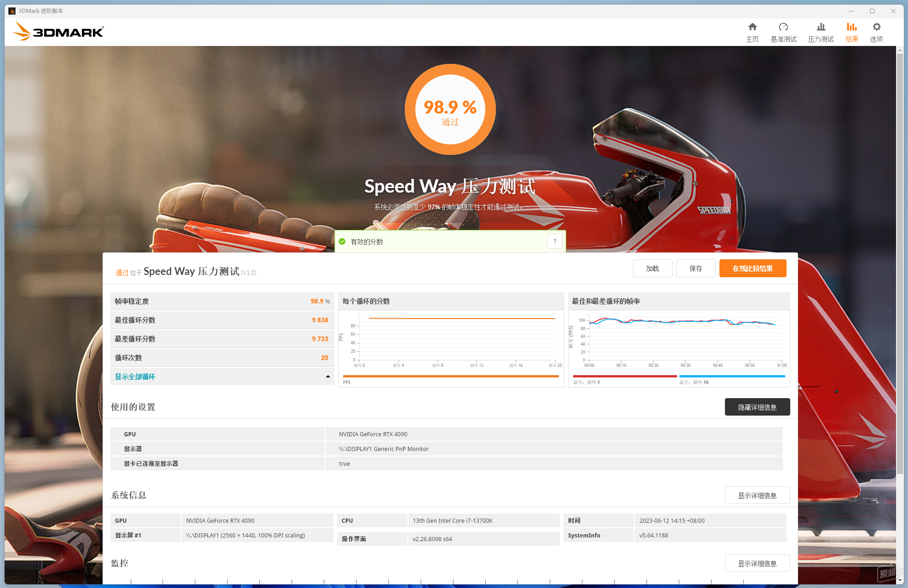Click the vertical scrollbar thumb
This screenshot has height=588, width=908.
point(900,264)
